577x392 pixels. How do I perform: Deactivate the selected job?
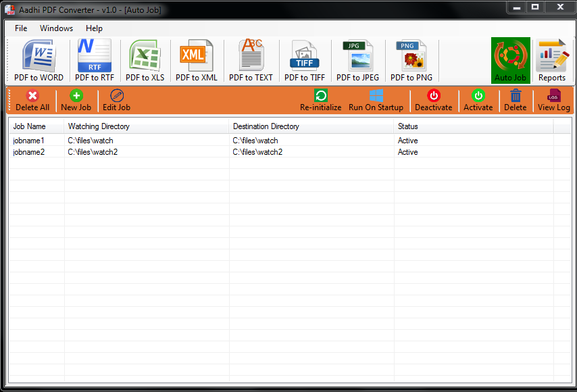coord(433,100)
